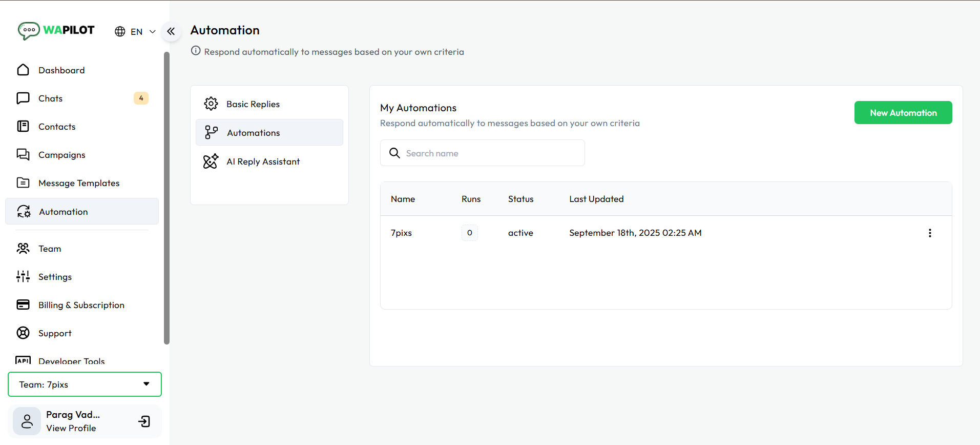Select the Automations tab

tap(269, 132)
